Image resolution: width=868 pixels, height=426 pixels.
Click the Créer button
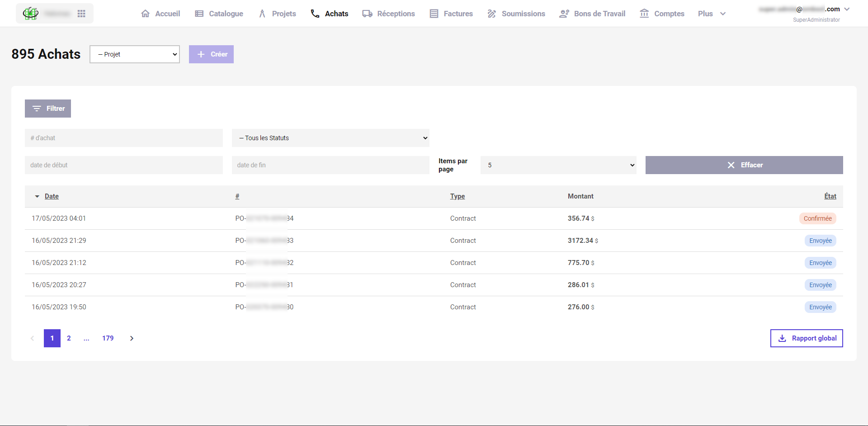pyautogui.click(x=211, y=54)
